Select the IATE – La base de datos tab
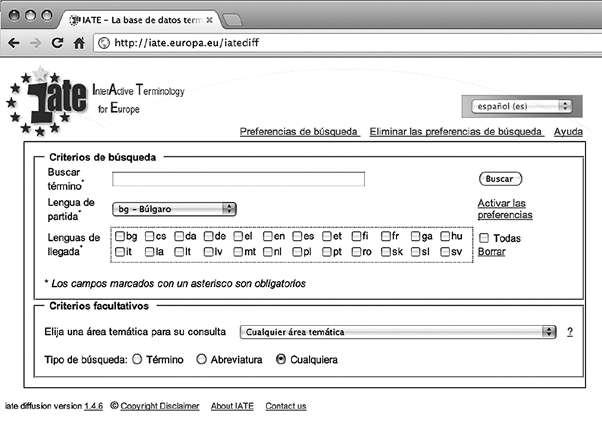This screenshot has width=602, height=421. [140, 20]
